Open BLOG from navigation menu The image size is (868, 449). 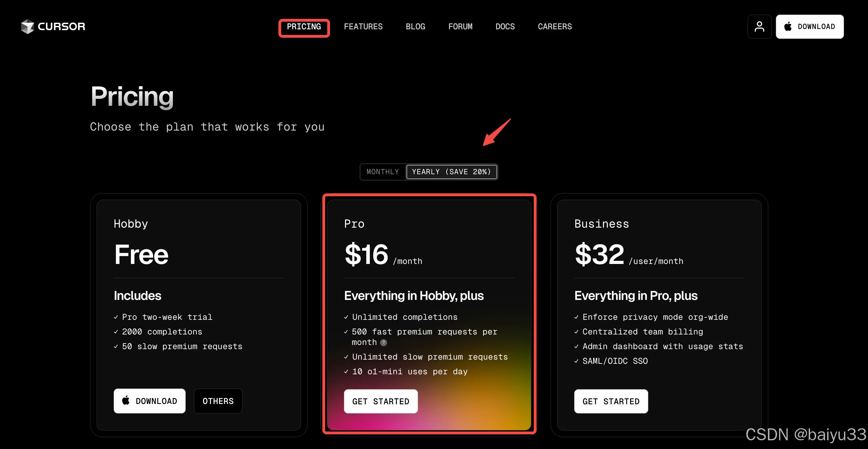pyautogui.click(x=416, y=26)
